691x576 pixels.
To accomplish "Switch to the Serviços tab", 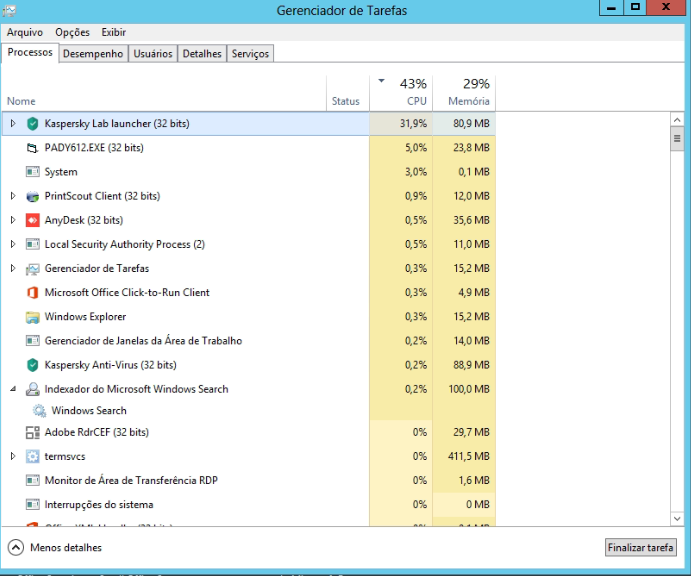I will click(250, 54).
